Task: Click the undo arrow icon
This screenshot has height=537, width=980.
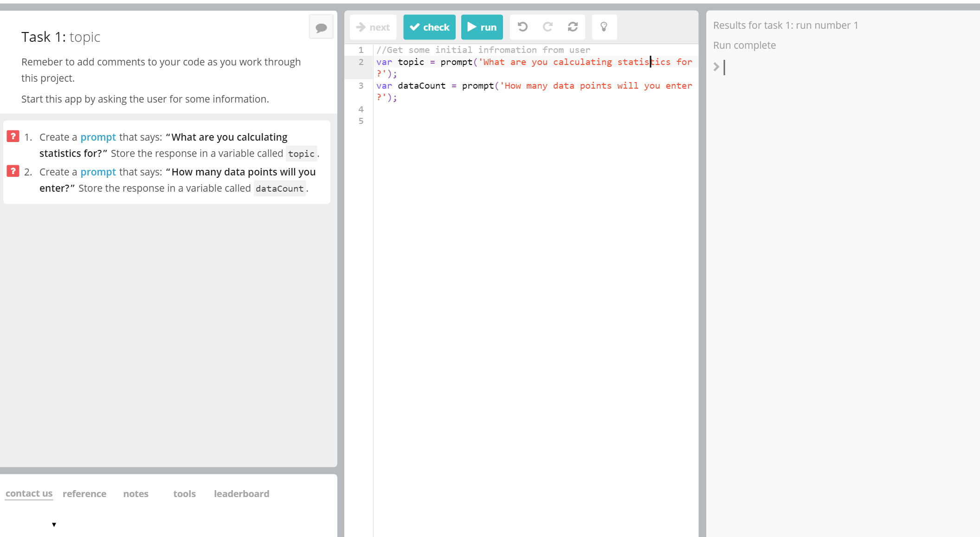Action: 522,27
